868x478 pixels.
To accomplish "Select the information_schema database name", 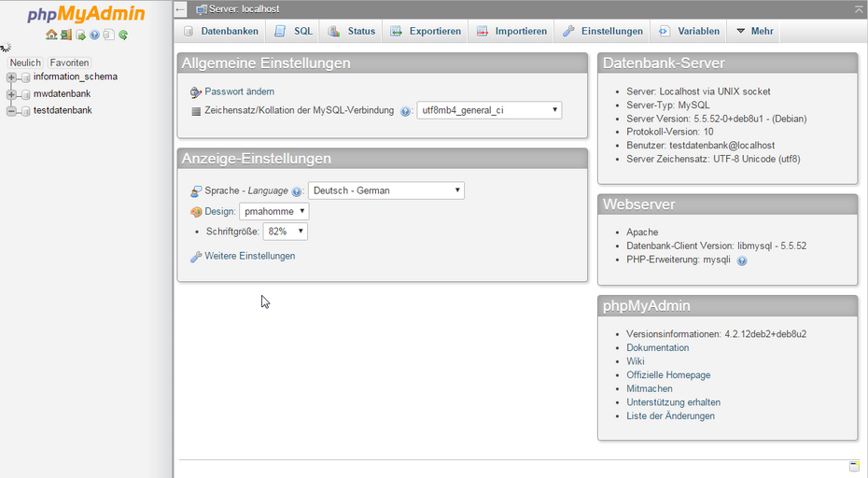I will click(76, 77).
